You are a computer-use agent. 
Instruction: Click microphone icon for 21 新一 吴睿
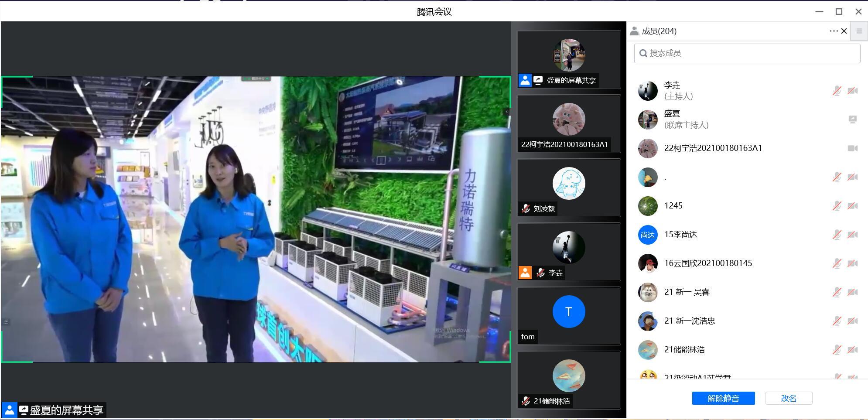coord(837,292)
